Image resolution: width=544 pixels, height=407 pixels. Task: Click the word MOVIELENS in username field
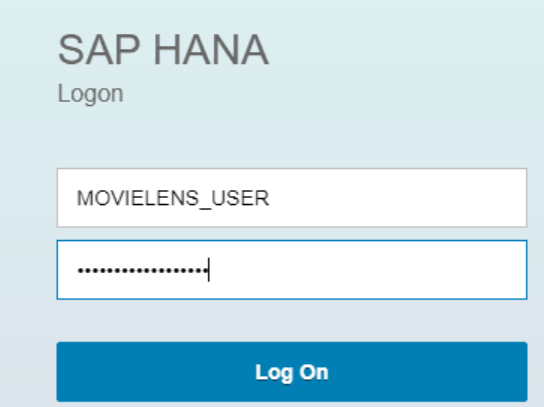point(138,198)
